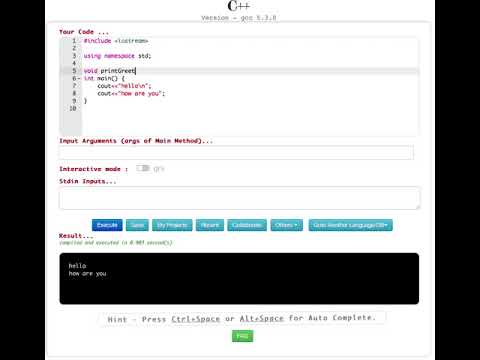The height and width of the screenshot is (360, 480).
Task: Expand the Others dropdown
Action: click(287, 225)
